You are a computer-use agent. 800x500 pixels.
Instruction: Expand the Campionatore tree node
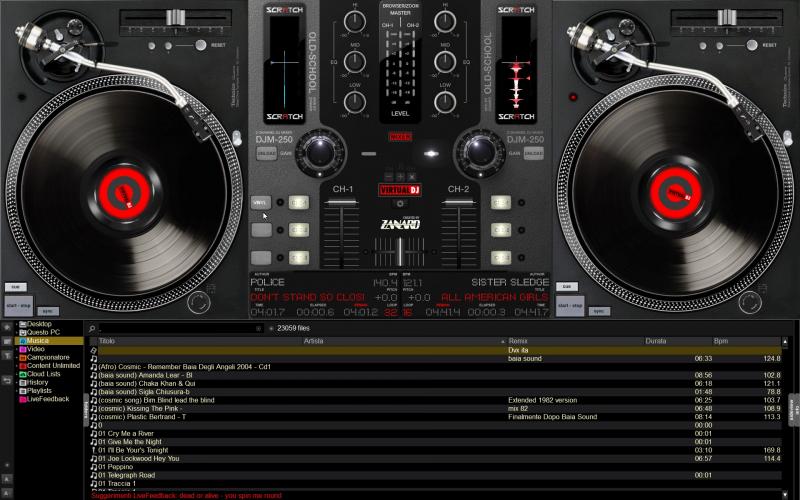coord(16,358)
